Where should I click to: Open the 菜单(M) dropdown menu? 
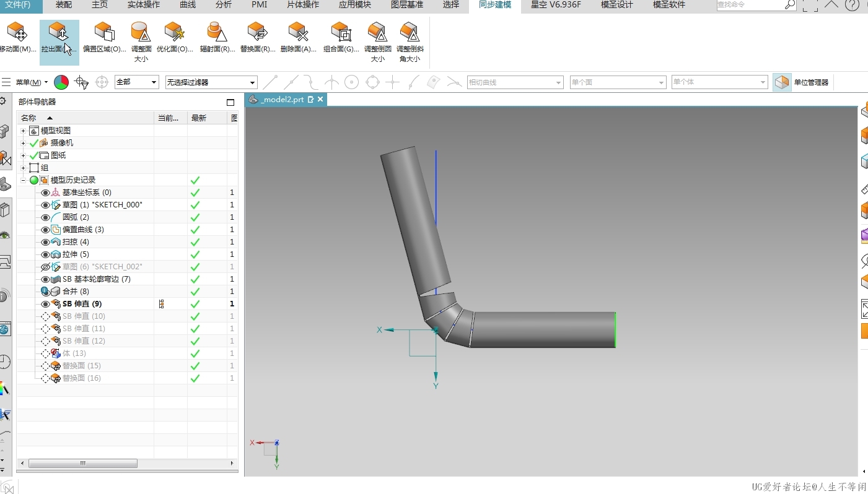pos(32,82)
